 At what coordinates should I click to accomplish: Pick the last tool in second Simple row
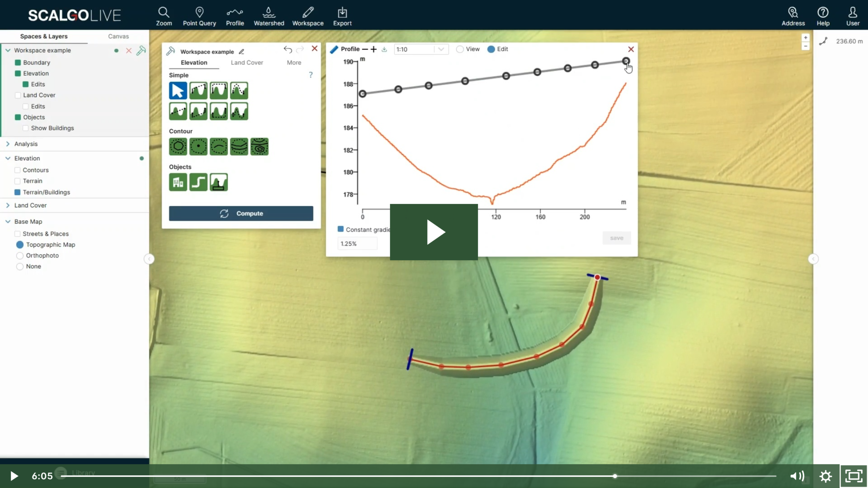pos(239,111)
